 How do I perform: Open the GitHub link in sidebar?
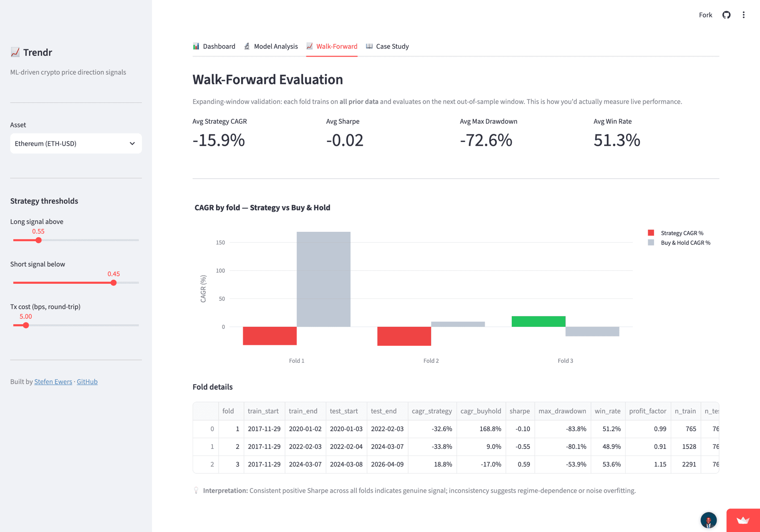(x=87, y=381)
